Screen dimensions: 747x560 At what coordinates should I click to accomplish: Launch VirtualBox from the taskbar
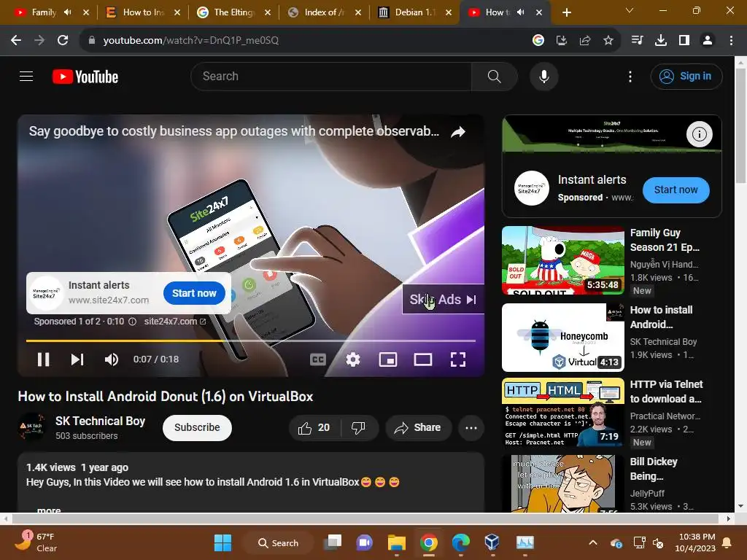click(x=492, y=542)
